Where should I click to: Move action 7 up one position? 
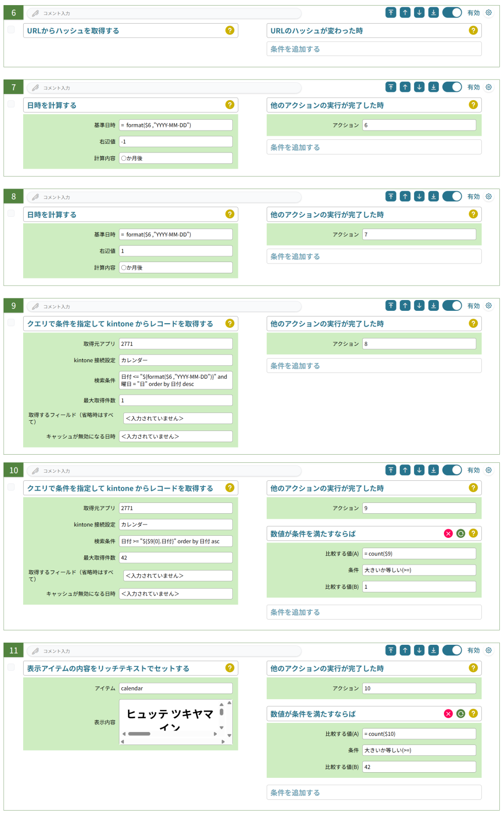pyautogui.click(x=405, y=87)
